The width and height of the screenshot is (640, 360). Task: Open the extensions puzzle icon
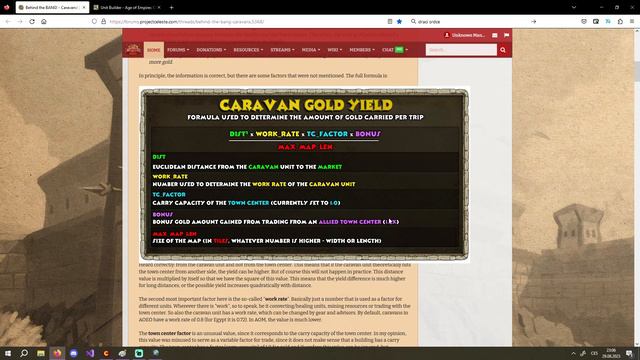(x=620, y=21)
